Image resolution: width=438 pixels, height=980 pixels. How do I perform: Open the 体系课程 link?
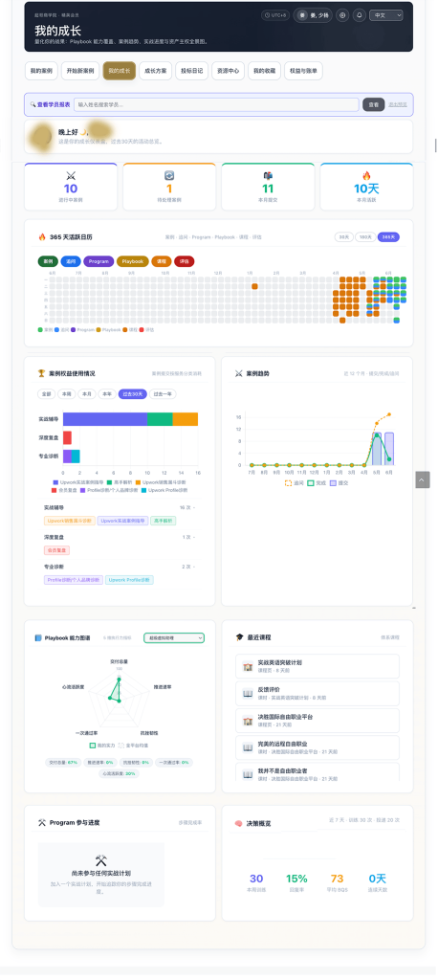click(390, 637)
